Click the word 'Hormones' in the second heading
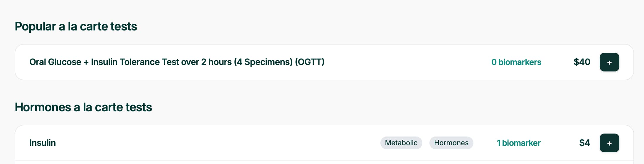 click(43, 107)
